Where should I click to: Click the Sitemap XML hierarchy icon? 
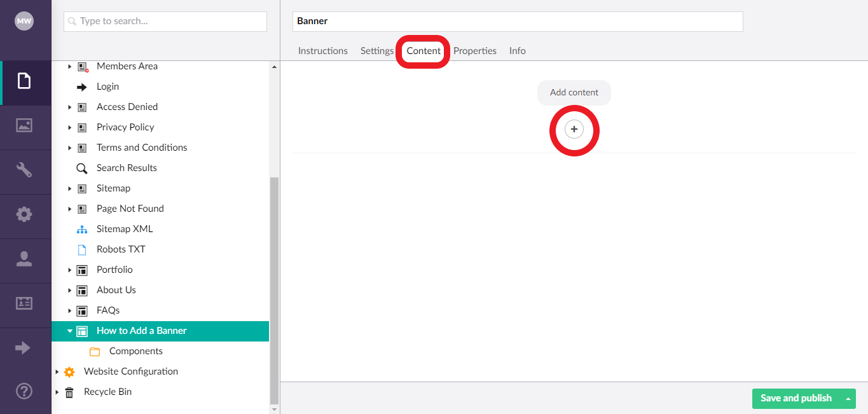81,230
